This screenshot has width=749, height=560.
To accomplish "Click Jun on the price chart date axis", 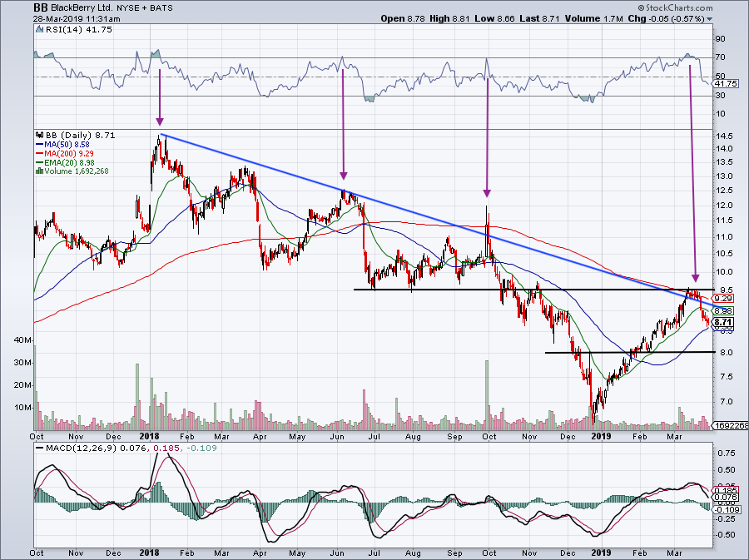I will [x=337, y=436].
